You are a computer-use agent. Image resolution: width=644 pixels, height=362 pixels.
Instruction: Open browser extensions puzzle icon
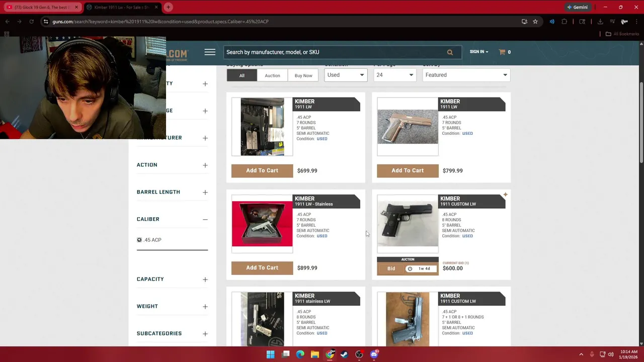coord(564,22)
